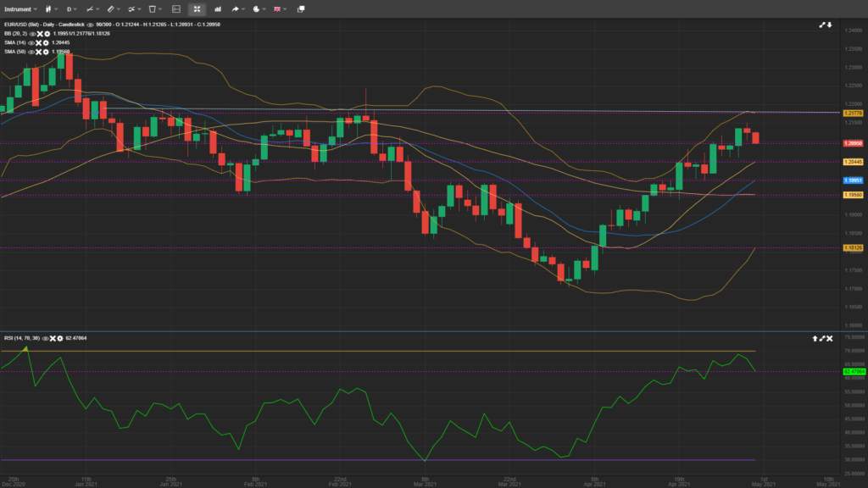Click the green RSI value label 62.47

854,371
